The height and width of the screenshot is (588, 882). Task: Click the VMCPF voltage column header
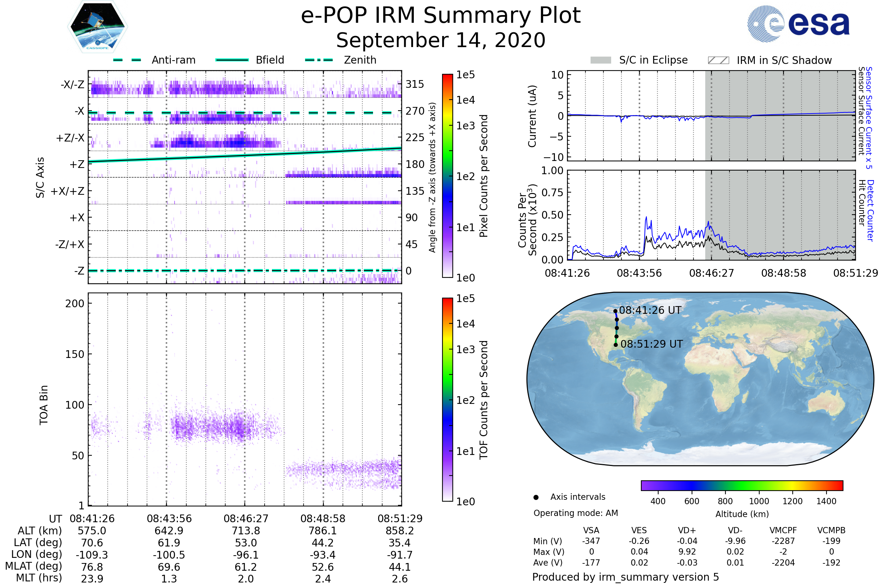[783, 530]
